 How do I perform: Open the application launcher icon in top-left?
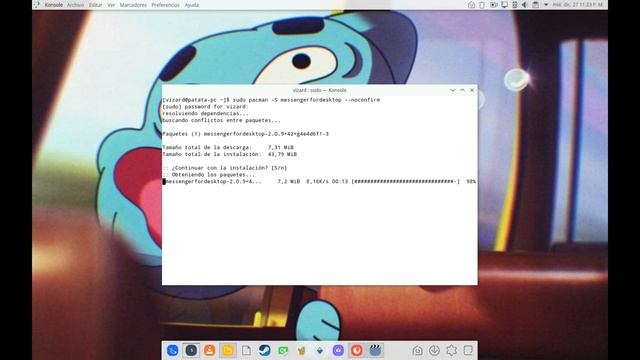(x=37, y=5)
